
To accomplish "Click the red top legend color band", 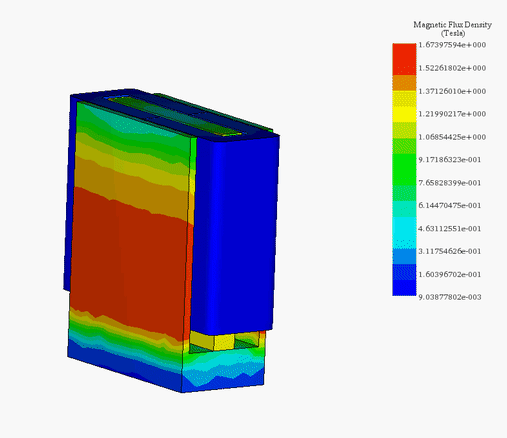I will [x=404, y=59].
